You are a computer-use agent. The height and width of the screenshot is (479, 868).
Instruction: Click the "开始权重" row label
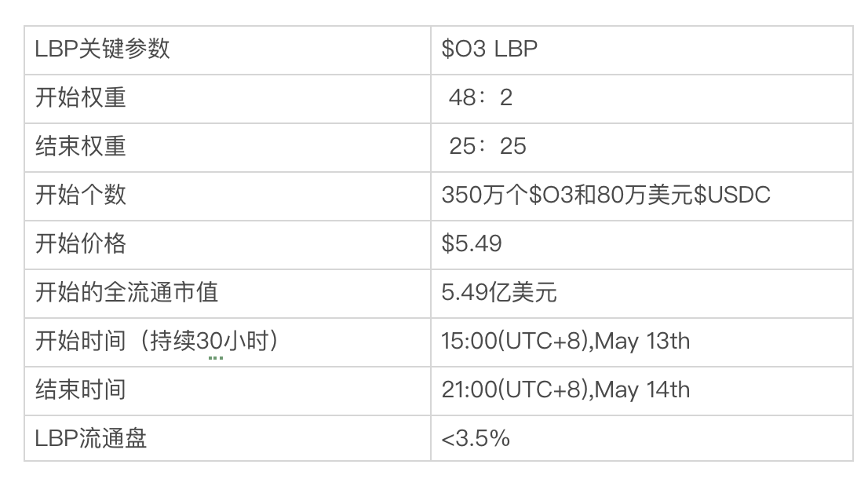[x=80, y=97]
